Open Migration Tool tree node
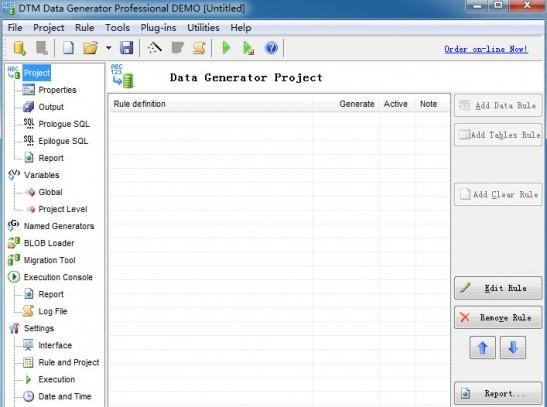This screenshot has width=547, height=407. (50, 260)
